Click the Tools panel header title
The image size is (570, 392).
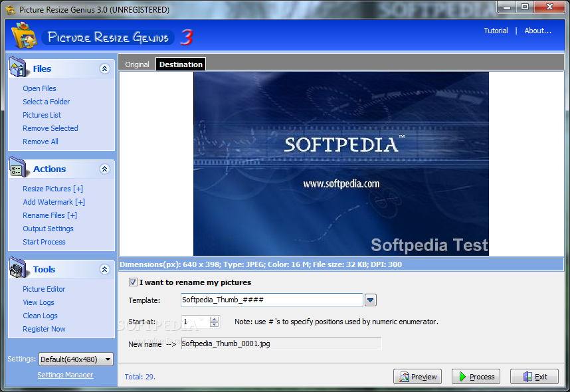click(44, 270)
